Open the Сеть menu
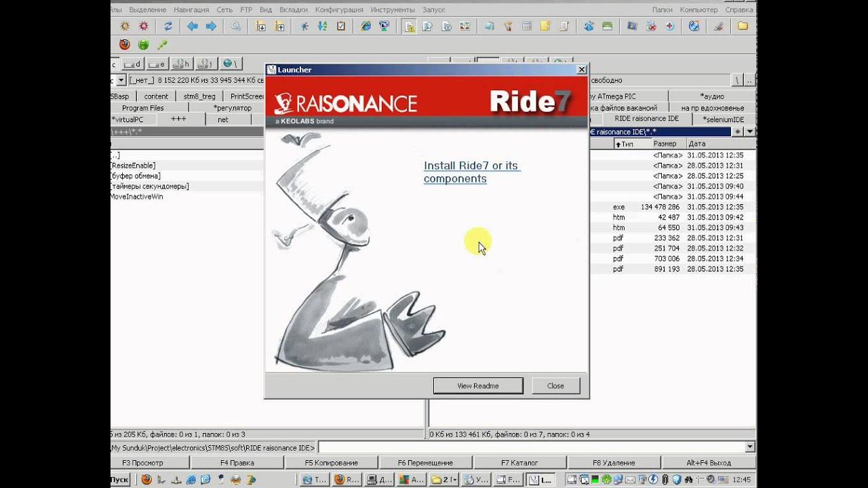 (224, 10)
